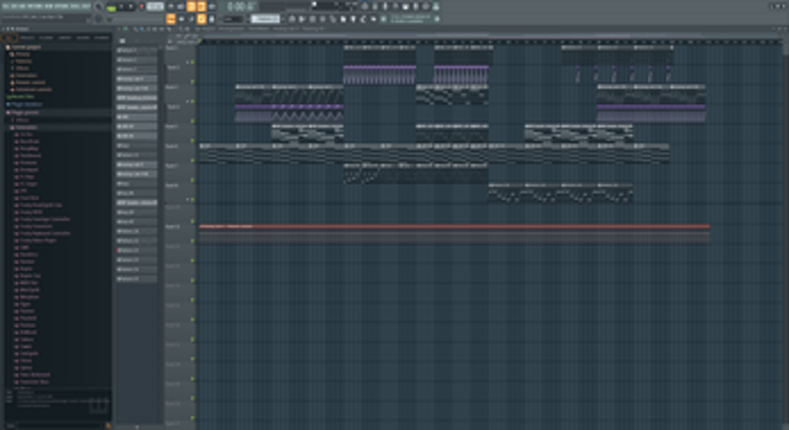The height and width of the screenshot is (430, 789).
Task: Select Pattern 1 in the pattern picker
Action: click(x=136, y=50)
